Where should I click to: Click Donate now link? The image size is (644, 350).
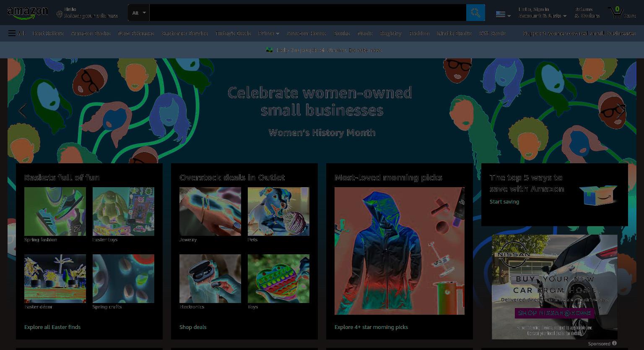(x=366, y=50)
